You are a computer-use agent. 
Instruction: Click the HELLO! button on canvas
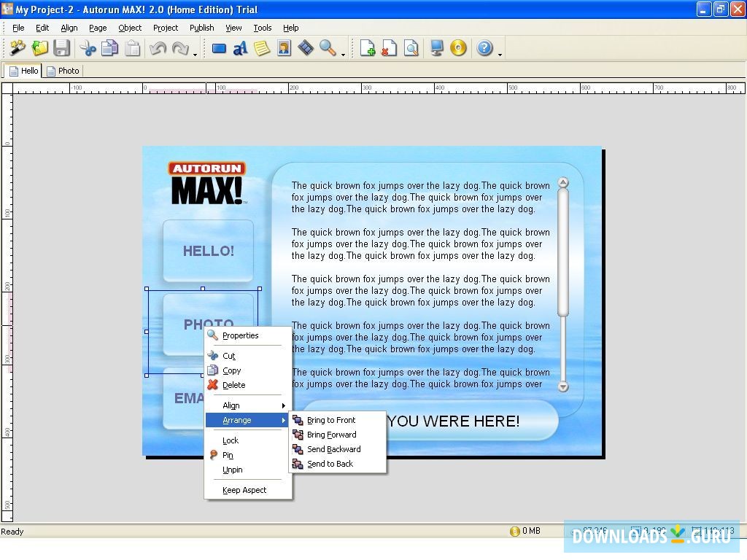pyautogui.click(x=208, y=251)
